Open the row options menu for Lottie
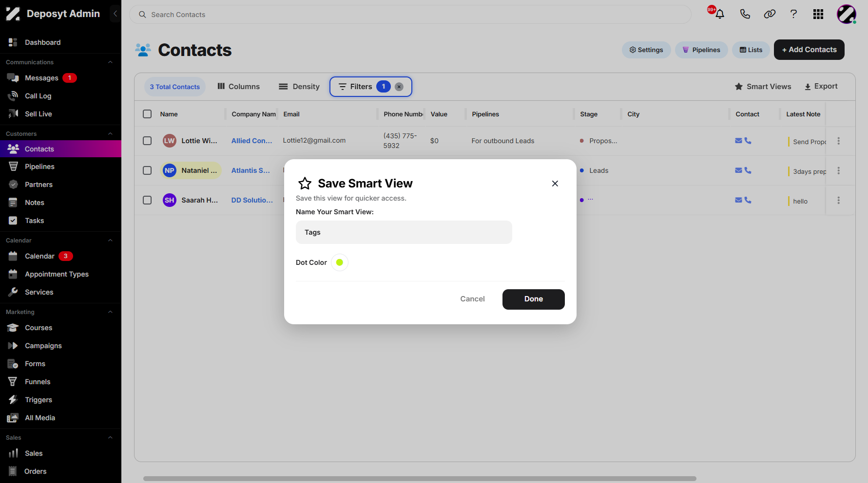Screen dimensions: 868x483 click(x=838, y=141)
